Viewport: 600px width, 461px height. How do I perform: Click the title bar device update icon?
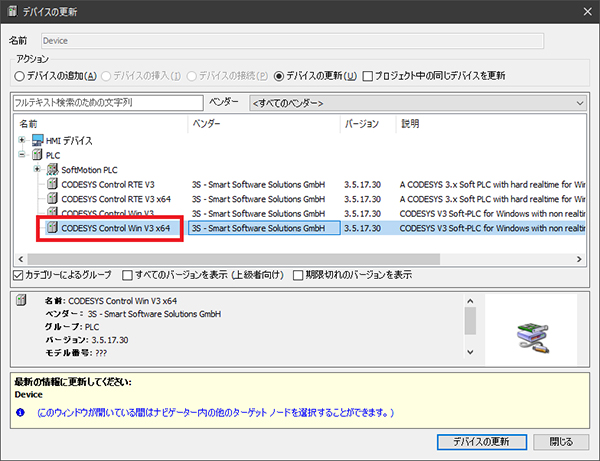pos(13,11)
